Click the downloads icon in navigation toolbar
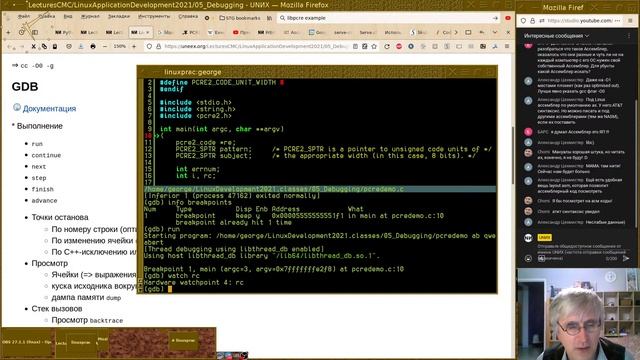The image size is (640, 360). click(x=81, y=47)
